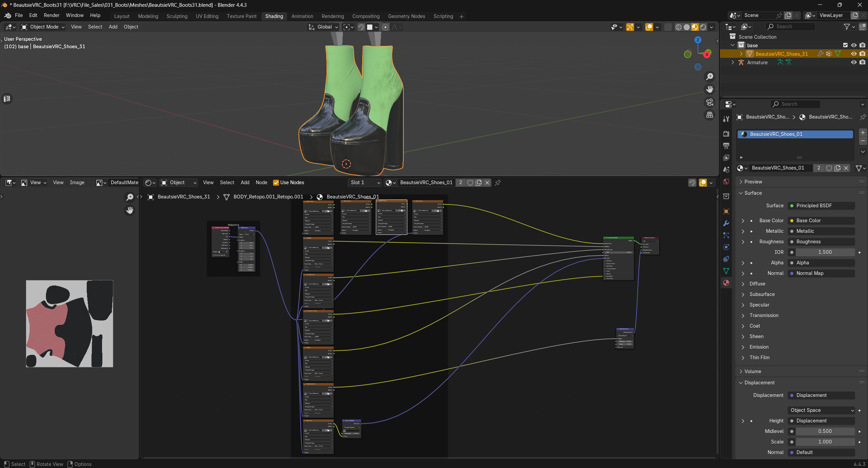Click the zoom viewport magnifier icon
This screenshot has height=468, width=868.
click(x=710, y=77)
